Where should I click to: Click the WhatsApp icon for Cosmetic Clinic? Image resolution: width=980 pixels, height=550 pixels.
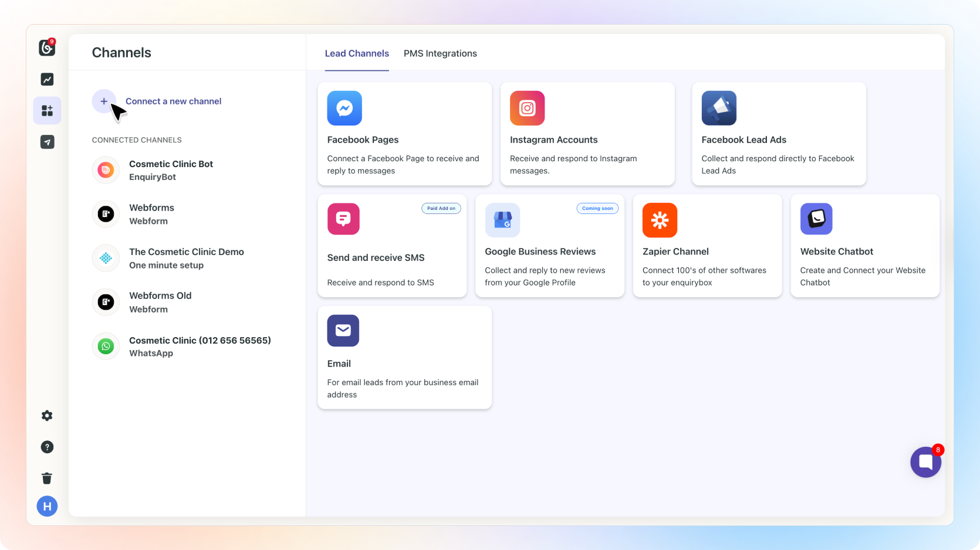pos(106,347)
